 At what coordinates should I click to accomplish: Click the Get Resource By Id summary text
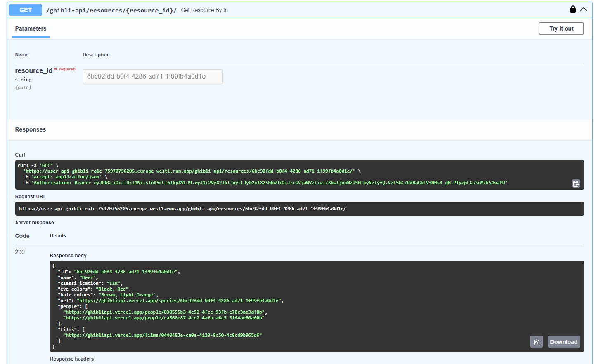click(x=204, y=10)
